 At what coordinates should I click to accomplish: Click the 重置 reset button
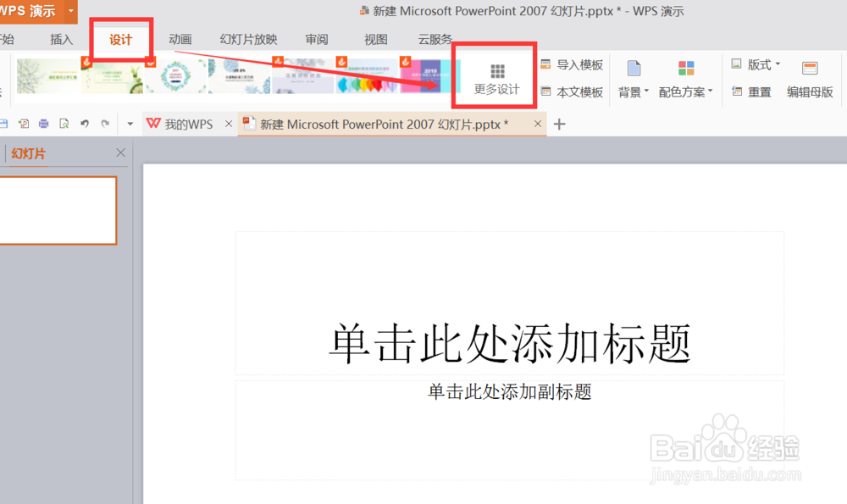(x=751, y=91)
